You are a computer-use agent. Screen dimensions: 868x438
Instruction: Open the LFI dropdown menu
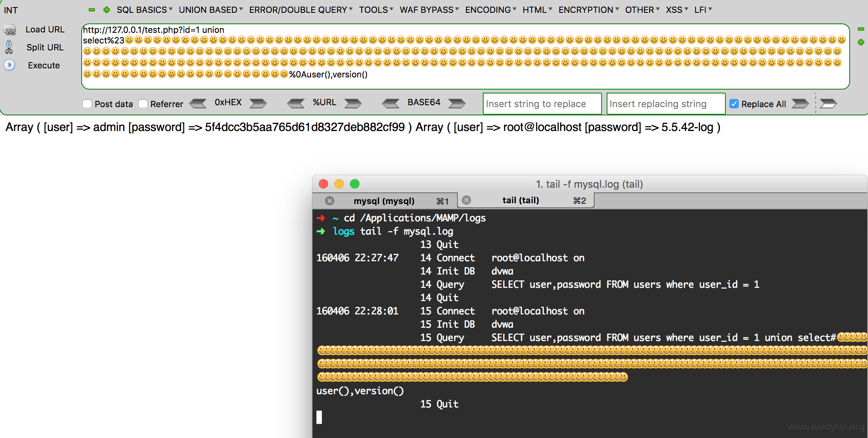coord(703,10)
